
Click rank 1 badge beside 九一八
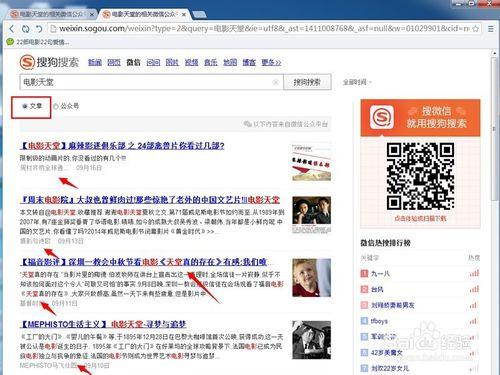pos(364,274)
